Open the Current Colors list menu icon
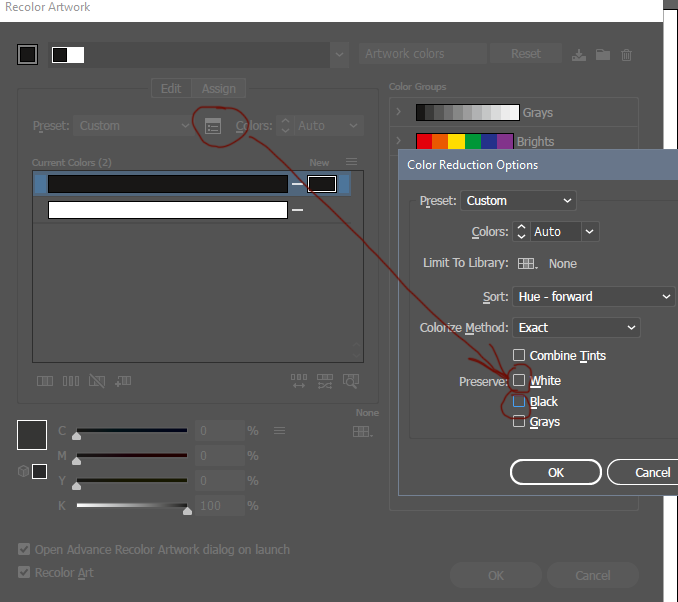Image resolution: width=678 pixels, height=602 pixels. (352, 162)
